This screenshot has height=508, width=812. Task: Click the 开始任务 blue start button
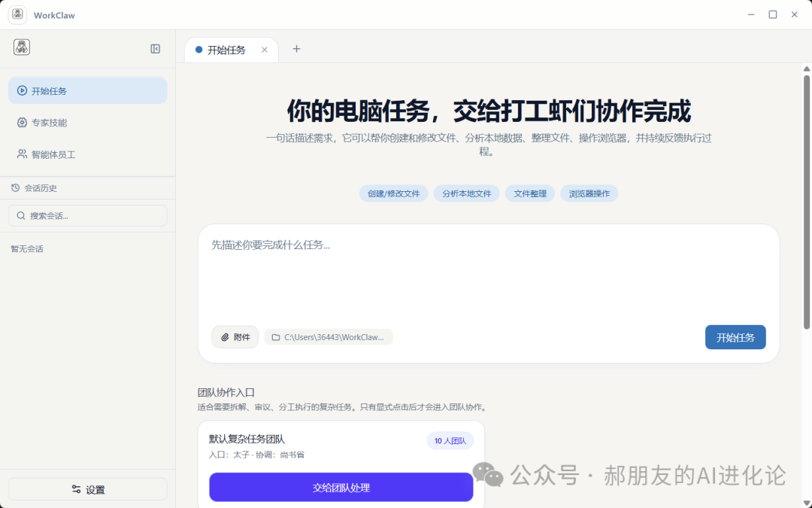(735, 337)
